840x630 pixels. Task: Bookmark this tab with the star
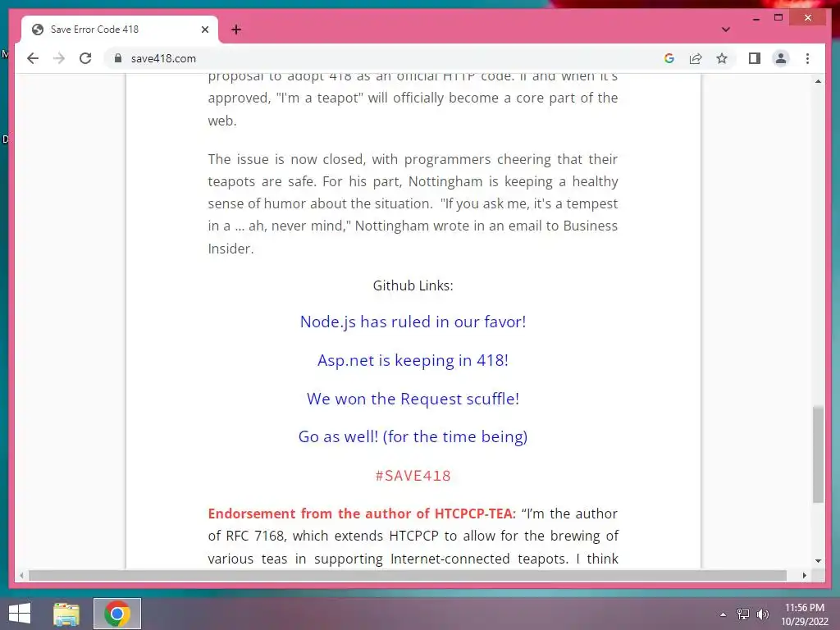(x=722, y=58)
